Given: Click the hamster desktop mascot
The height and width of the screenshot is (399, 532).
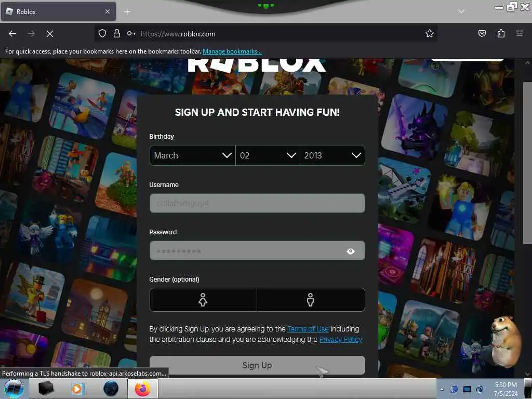Looking at the screenshot, I should (506, 341).
